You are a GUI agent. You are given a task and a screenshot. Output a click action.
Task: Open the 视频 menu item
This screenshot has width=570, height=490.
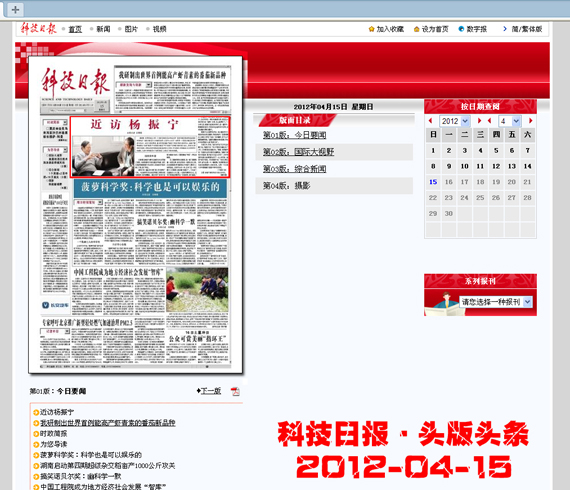(159, 29)
